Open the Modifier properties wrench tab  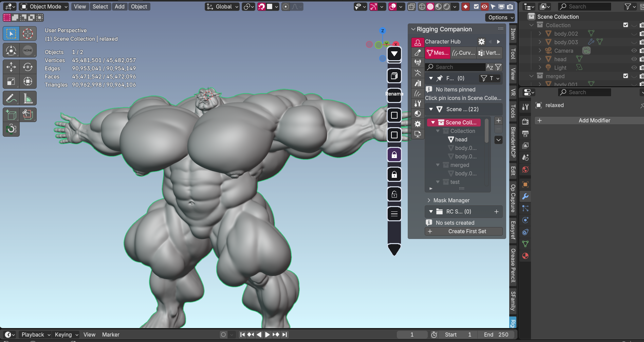(525, 196)
